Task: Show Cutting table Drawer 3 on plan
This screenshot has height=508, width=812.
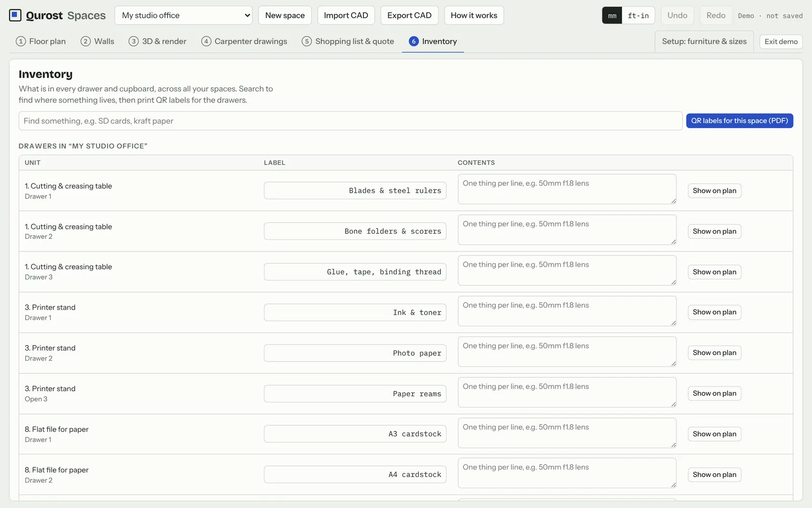Action: 714,272
